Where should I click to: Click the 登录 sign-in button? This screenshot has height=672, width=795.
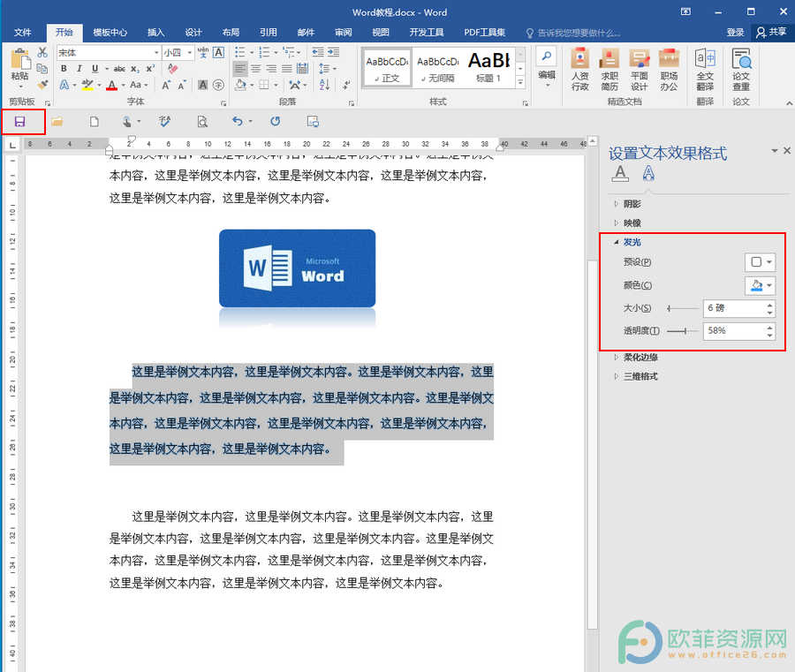[735, 33]
